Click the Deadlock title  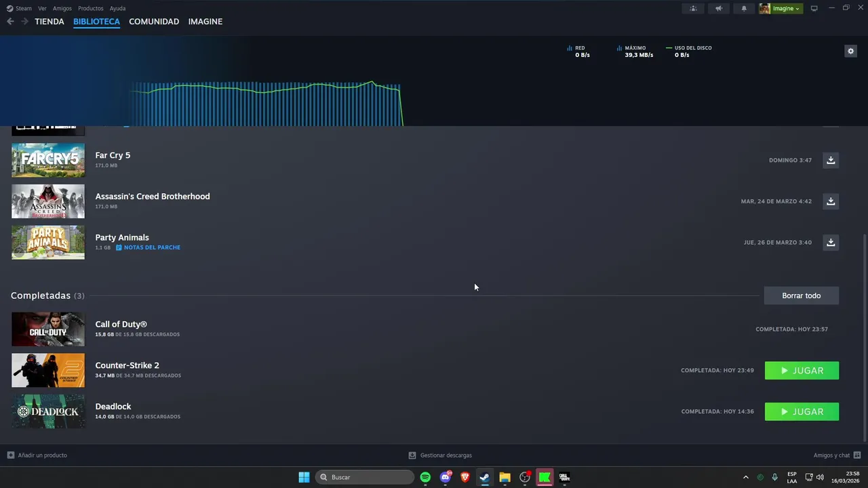point(113,407)
